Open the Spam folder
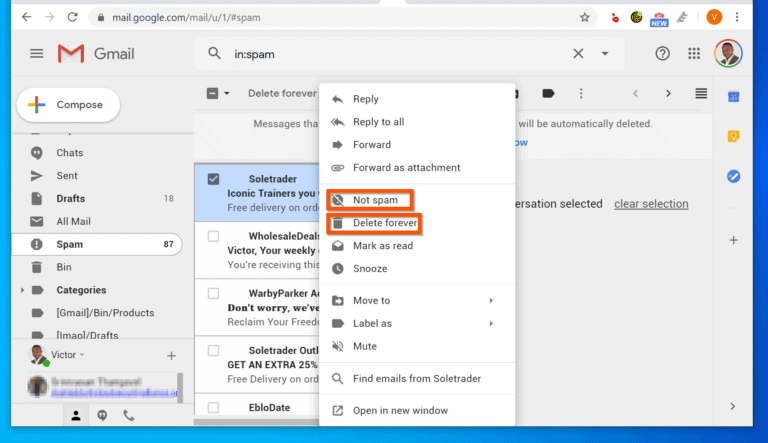 click(97, 244)
